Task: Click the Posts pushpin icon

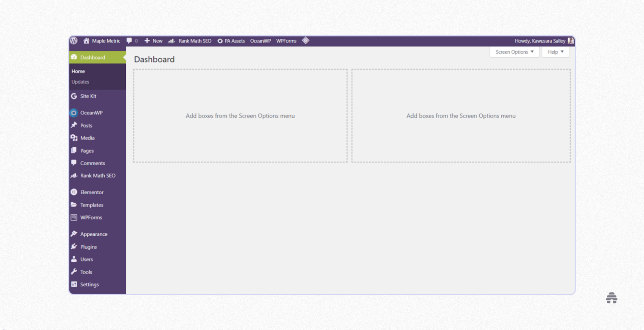Action: click(x=74, y=125)
